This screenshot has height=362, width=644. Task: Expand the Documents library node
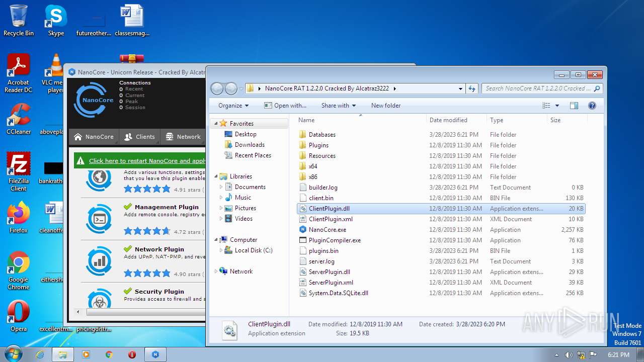pos(221,187)
